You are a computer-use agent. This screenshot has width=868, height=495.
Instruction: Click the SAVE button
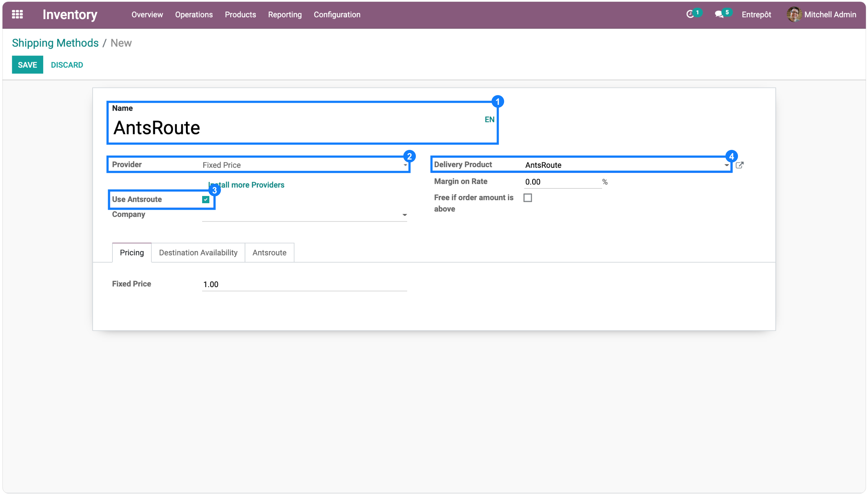click(27, 65)
